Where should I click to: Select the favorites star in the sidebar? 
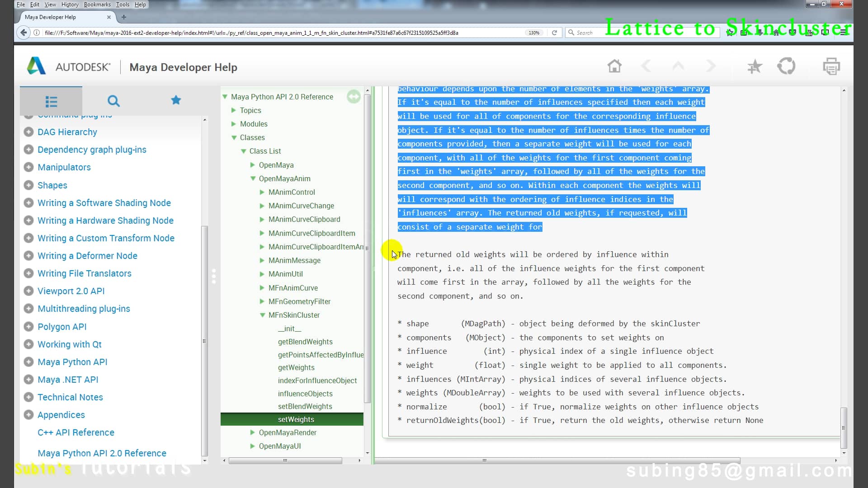click(176, 100)
